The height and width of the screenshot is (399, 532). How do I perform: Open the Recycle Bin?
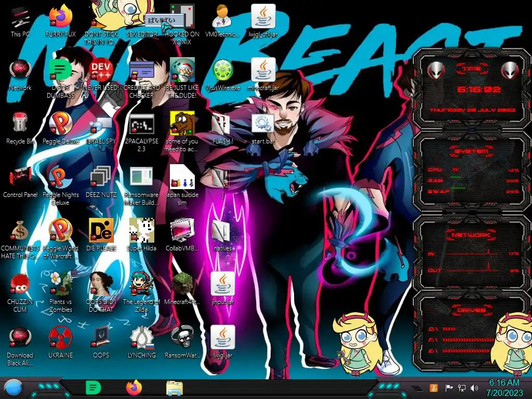(20, 128)
